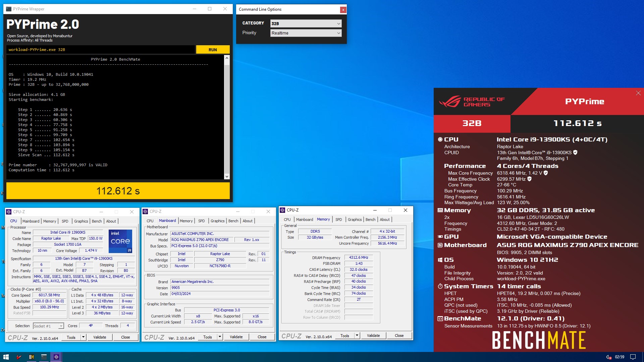Expand Tools arrow in Mainboard window
This screenshot has width=644, height=362.
220,337
